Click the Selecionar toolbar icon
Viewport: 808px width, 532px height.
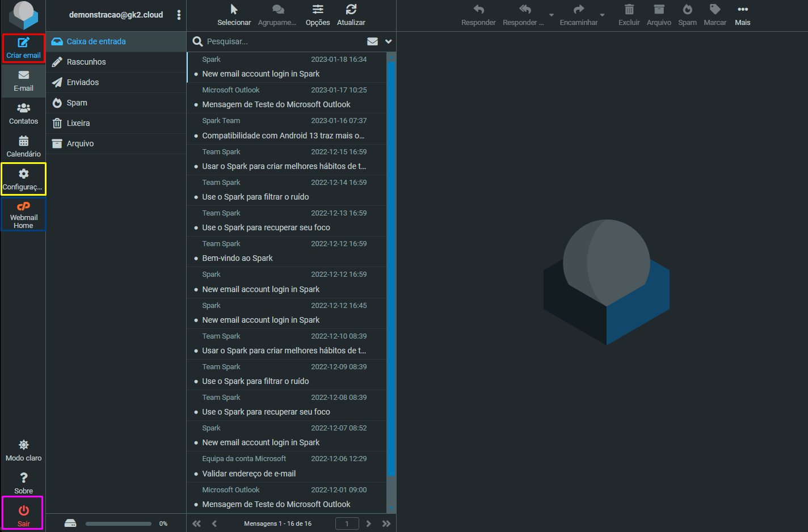point(234,9)
